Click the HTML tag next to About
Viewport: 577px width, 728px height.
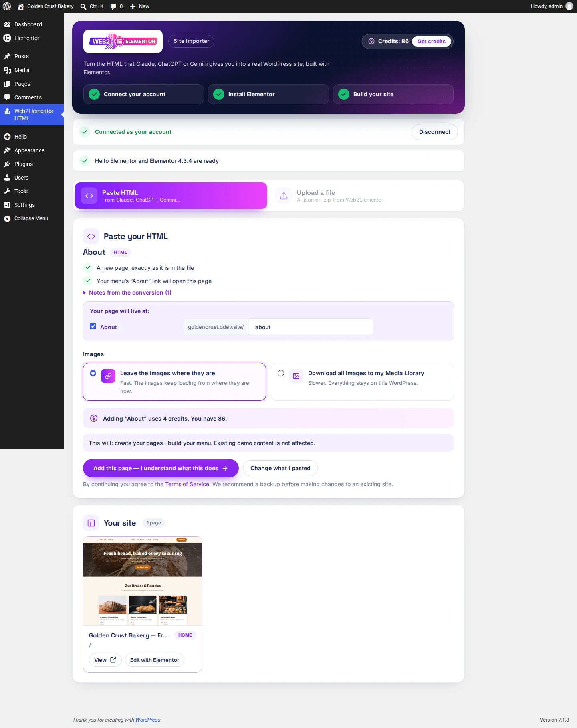coord(120,252)
